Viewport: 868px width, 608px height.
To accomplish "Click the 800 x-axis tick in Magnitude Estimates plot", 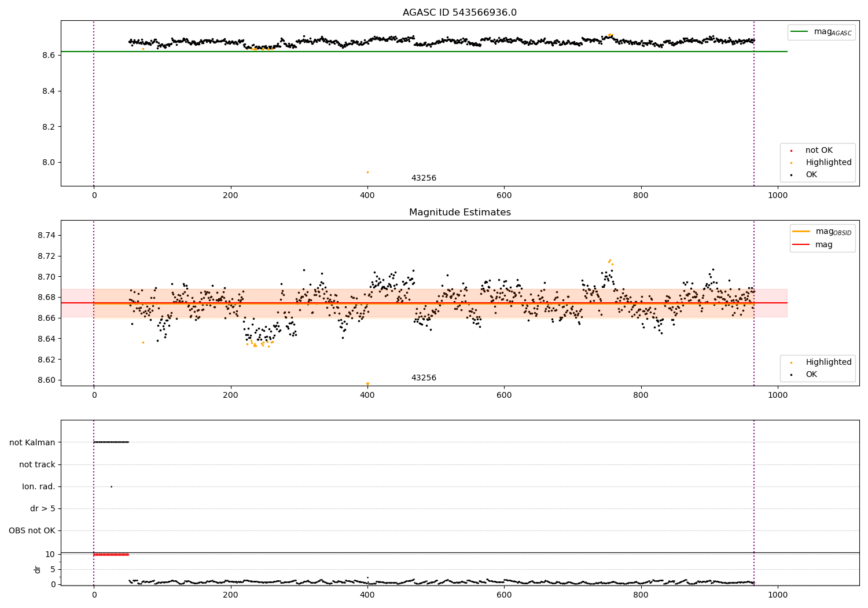I will [641, 395].
